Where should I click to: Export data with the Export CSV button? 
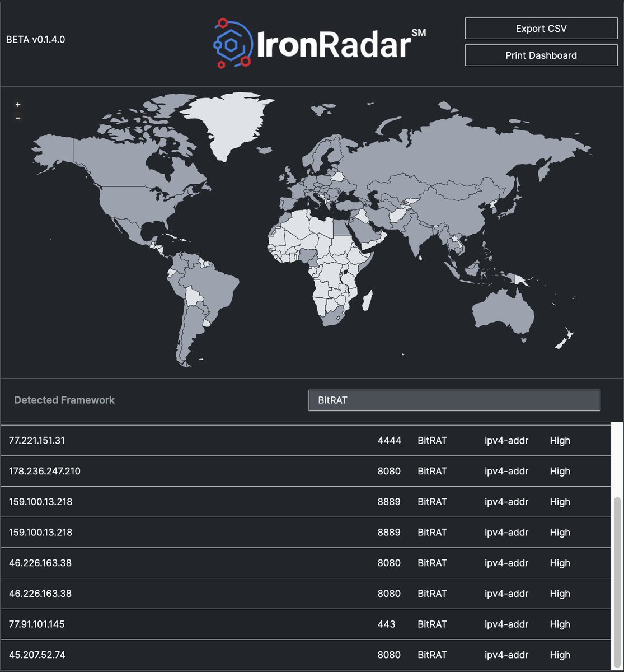(x=541, y=29)
